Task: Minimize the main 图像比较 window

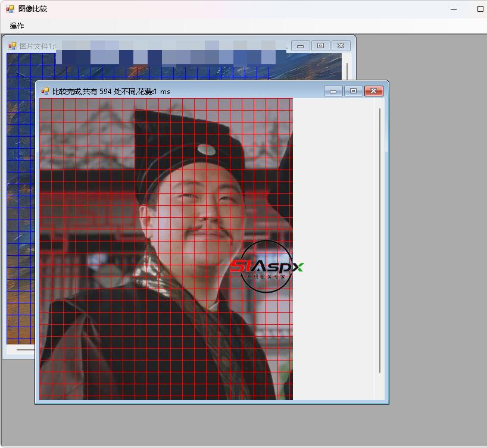Action: pyautogui.click(x=454, y=9)
